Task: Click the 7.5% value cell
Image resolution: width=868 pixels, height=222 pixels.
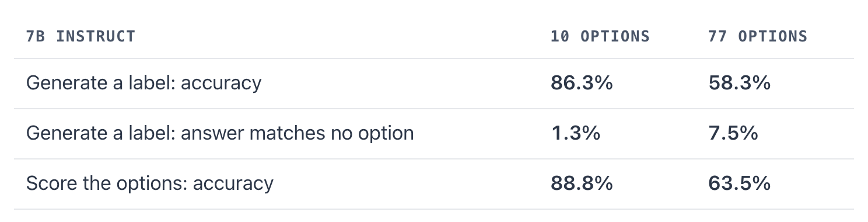Action: (x=733, y=134)
